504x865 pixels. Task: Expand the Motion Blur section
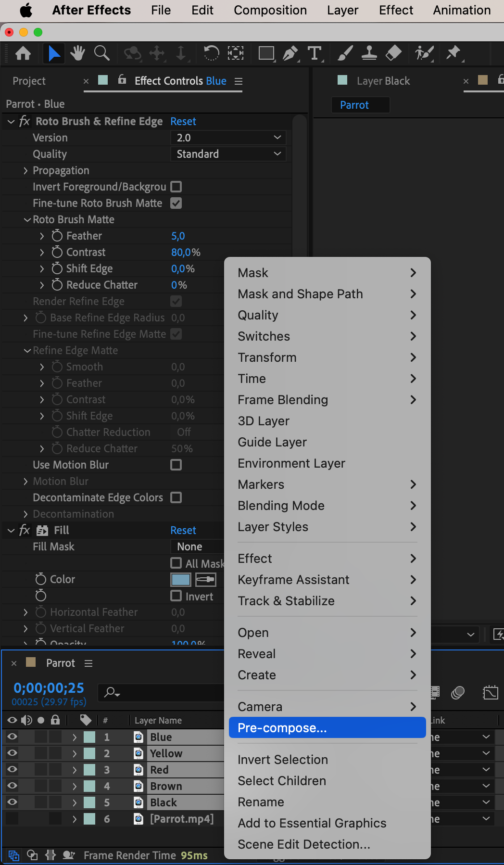pos(25,481)
